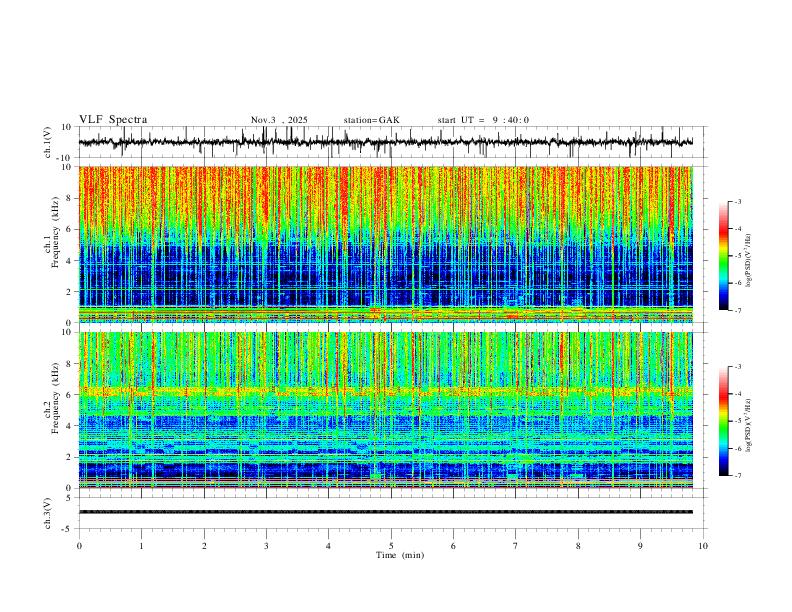Click the ch.2 PSD color scale bar
Viewport: 792px width, 612px height.
(723, 421)
